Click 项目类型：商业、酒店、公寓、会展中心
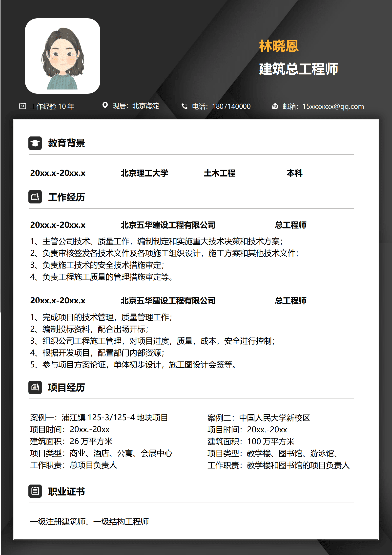392x555 pixels. click(101, 453)
